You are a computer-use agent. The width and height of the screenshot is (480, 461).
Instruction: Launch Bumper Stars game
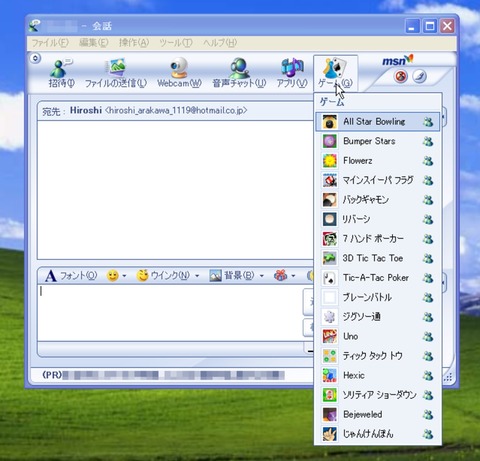[x=377, y=141]
